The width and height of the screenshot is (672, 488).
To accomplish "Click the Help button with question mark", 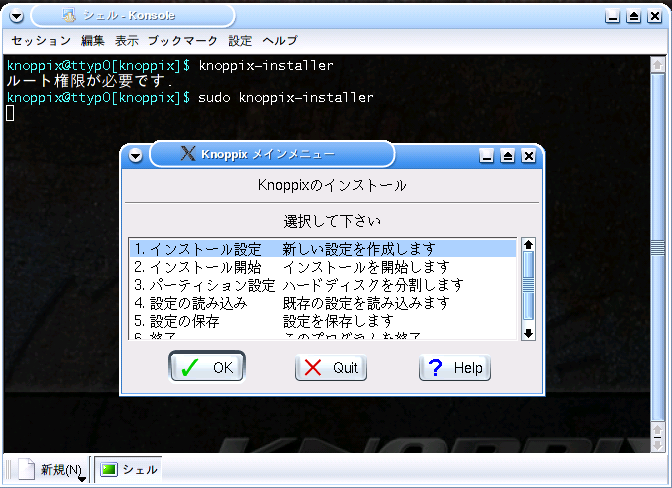I will click(455, 368).
